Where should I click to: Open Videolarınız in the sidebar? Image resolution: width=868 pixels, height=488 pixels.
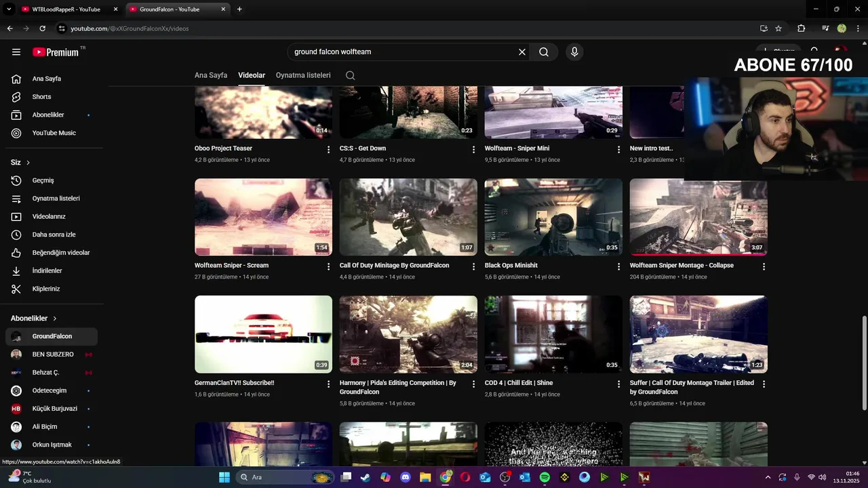coord(52,217)
